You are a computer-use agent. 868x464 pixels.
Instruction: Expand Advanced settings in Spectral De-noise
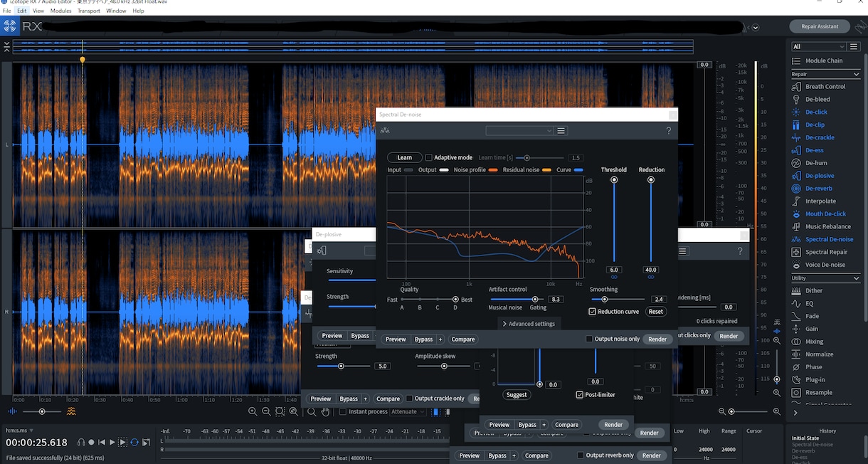click(529, 324)
